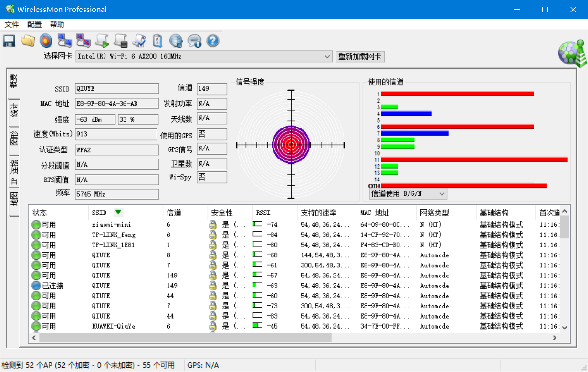Click the save floppy disk toolbar icon

pos(9,41)
